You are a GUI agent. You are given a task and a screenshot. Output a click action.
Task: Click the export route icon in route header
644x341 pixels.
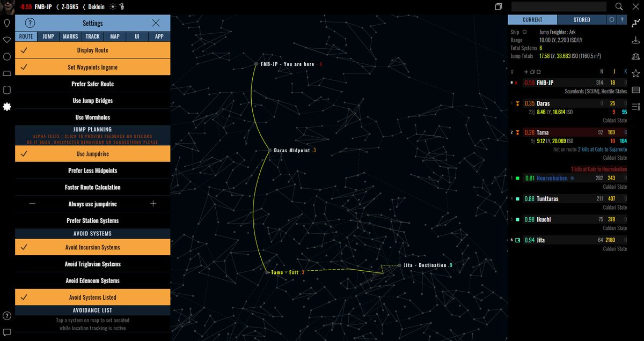click(x=538, y=71)
